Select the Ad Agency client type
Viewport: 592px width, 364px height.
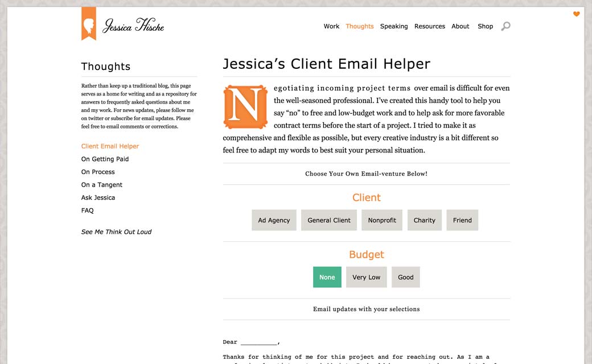[x=274, y=220]
